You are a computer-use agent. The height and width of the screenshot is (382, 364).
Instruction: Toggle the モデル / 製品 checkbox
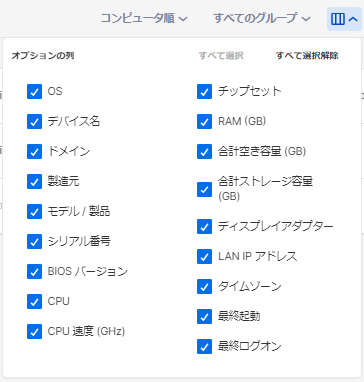34,211
